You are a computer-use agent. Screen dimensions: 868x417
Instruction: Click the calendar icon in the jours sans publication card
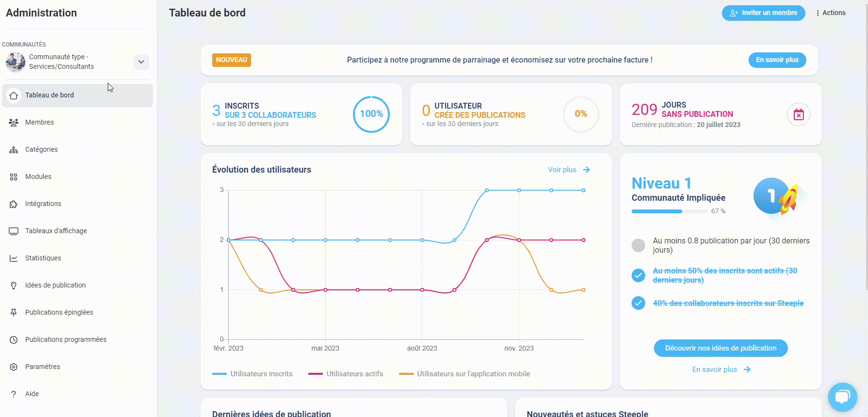(799, 114)
